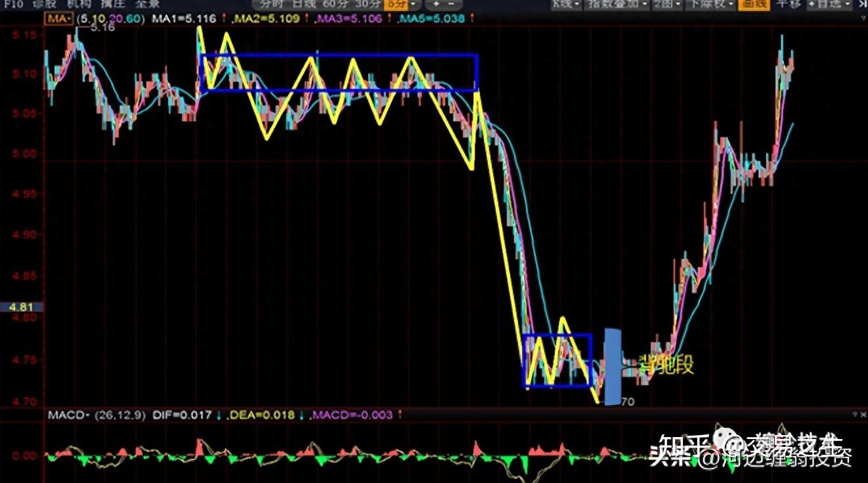868x483 pixels.
Task: Open the 全景 panorama view
Action: point(146,3)
